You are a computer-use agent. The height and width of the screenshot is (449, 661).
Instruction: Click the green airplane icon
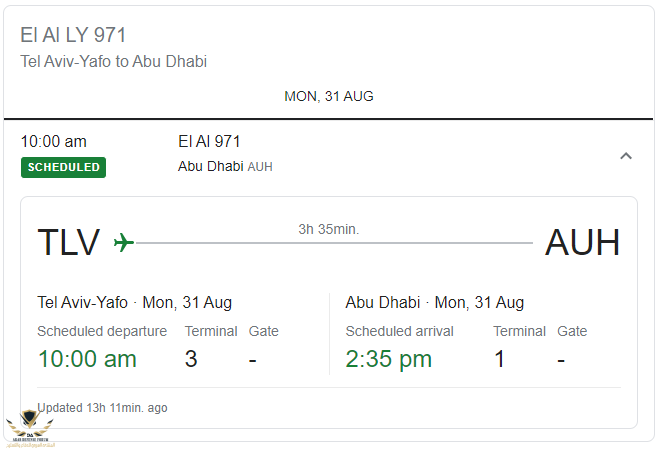click(124, 243)
